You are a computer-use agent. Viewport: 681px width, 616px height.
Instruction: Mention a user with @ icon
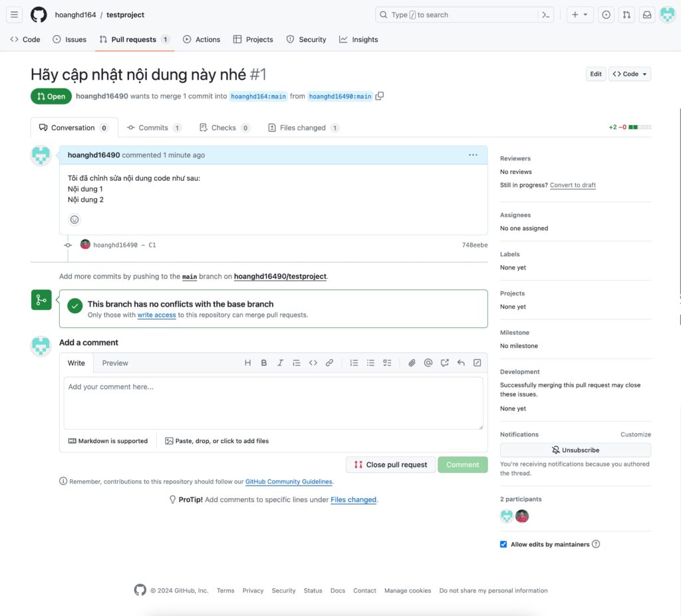click(428, 363)
